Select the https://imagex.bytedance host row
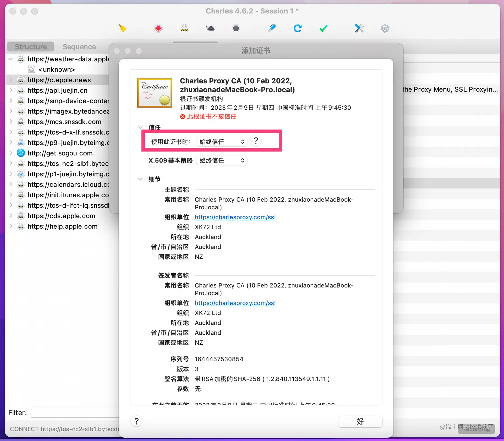Viewport: 504px width, 441px height. pos(57,111)
